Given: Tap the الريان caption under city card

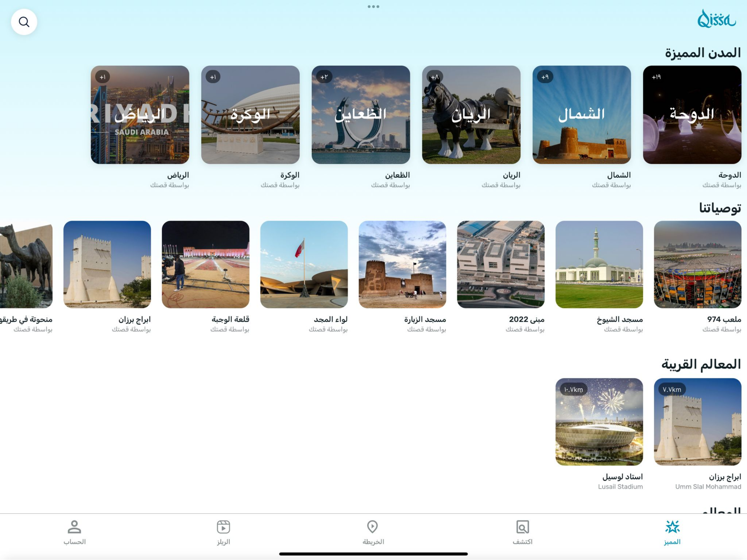Looking at the screenshot, I should tap(511, 175).
